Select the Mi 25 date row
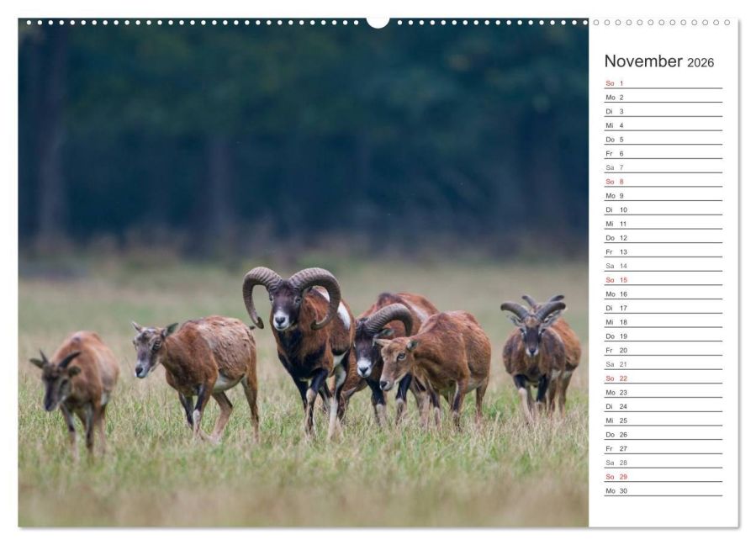The image size is (756, 545). tap(663, 420)
